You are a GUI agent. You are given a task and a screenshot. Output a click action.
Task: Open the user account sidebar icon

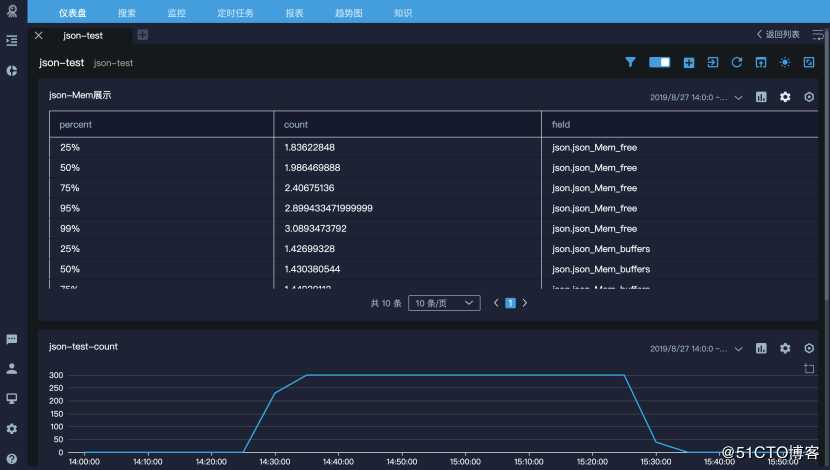tap(12, 369)
